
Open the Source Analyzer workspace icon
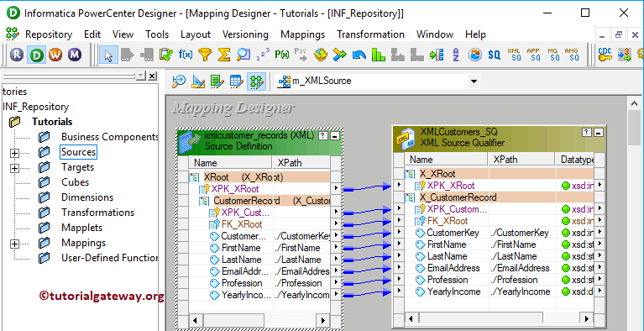179,81
